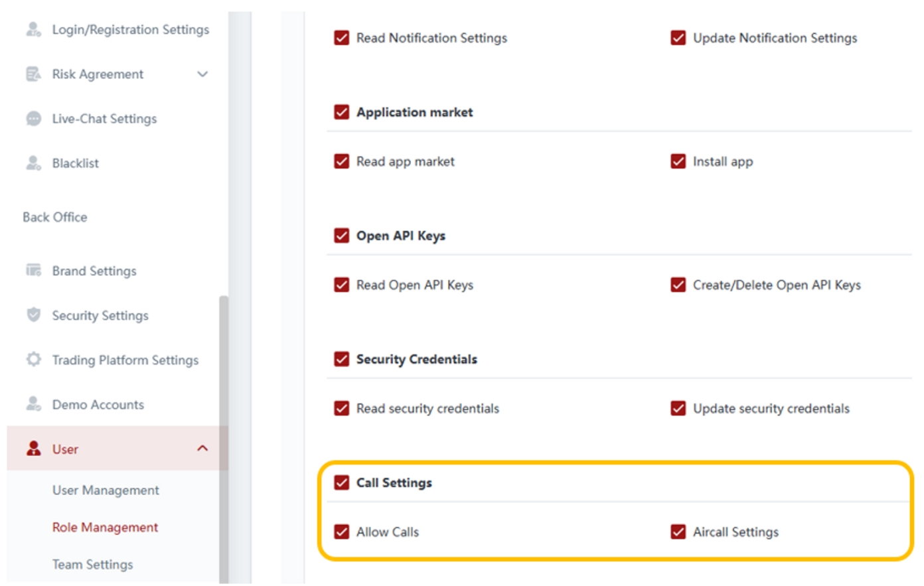
Task: Select Team Settings in sidebar
Action: coord(92,564)
